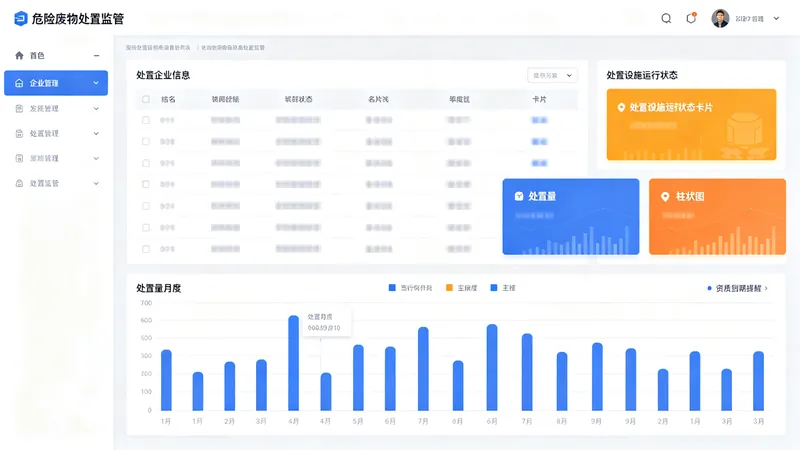
Task: Click the 危险废物处置监管 title text
Action: (78, 19)
